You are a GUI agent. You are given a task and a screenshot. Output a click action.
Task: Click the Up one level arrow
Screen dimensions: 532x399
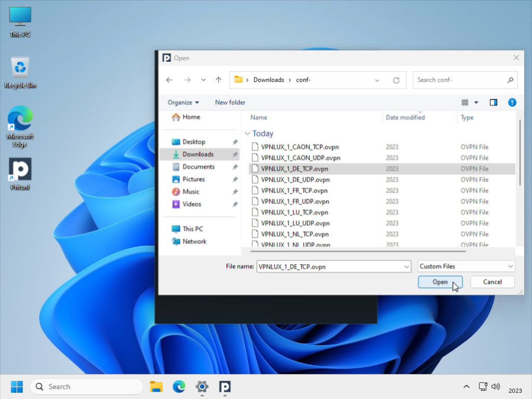(218, 80)
